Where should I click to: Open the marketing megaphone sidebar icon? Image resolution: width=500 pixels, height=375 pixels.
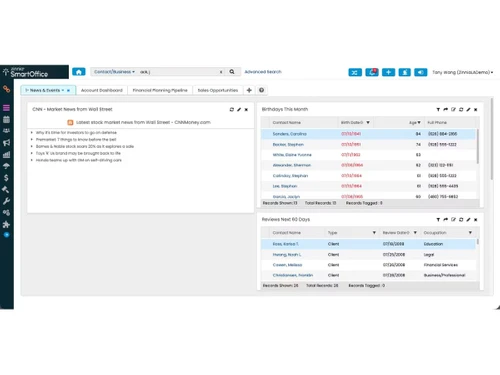[6, 143]
